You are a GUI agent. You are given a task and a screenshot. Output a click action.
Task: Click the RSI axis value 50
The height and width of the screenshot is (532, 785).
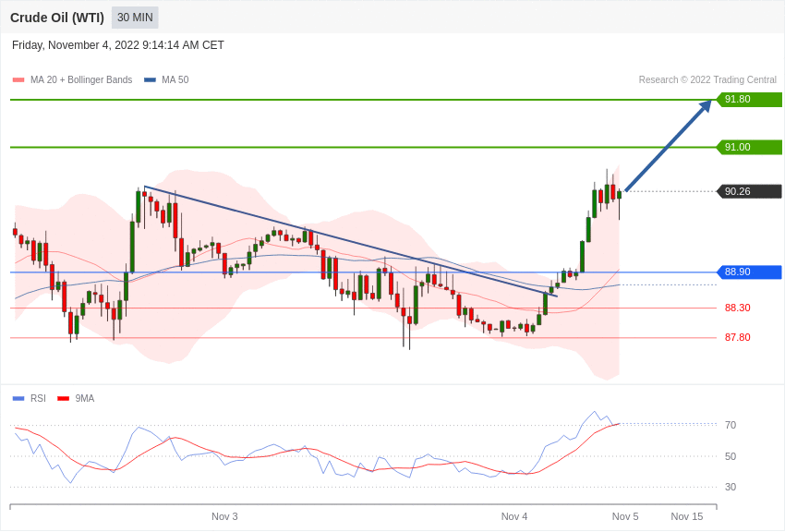(x=731, y=456)
